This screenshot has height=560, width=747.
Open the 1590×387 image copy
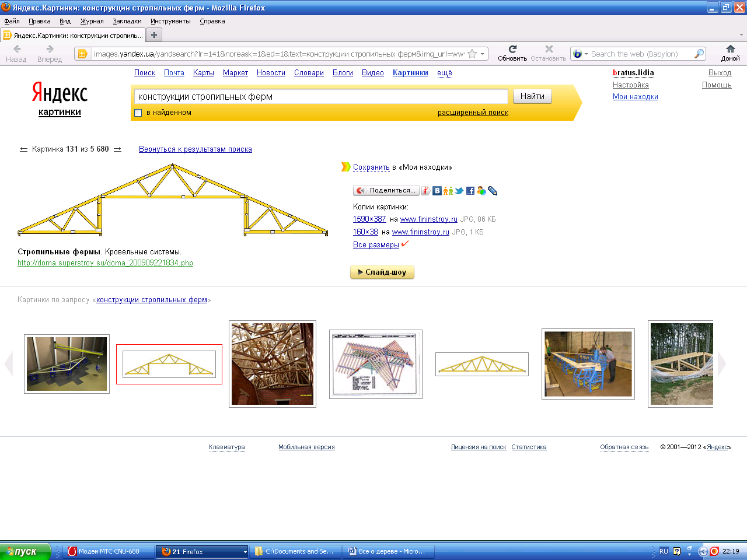(x=369, y=219)
